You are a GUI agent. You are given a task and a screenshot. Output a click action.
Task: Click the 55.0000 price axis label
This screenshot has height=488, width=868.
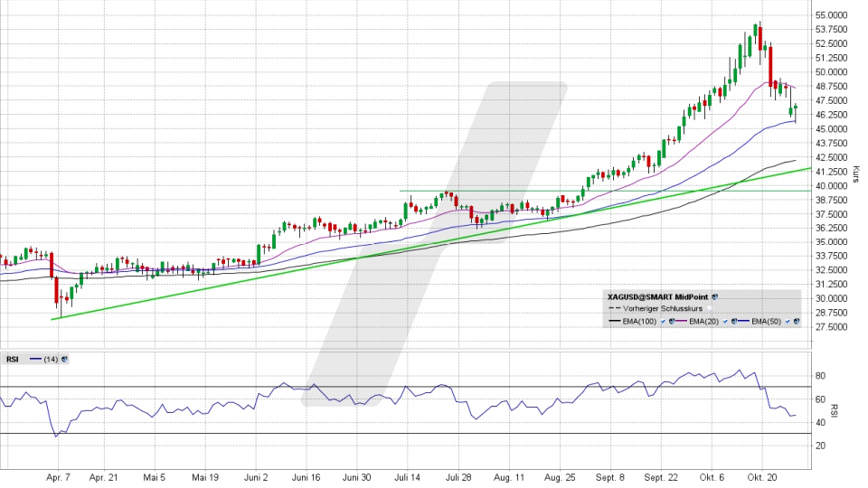[x=831, y=15]
